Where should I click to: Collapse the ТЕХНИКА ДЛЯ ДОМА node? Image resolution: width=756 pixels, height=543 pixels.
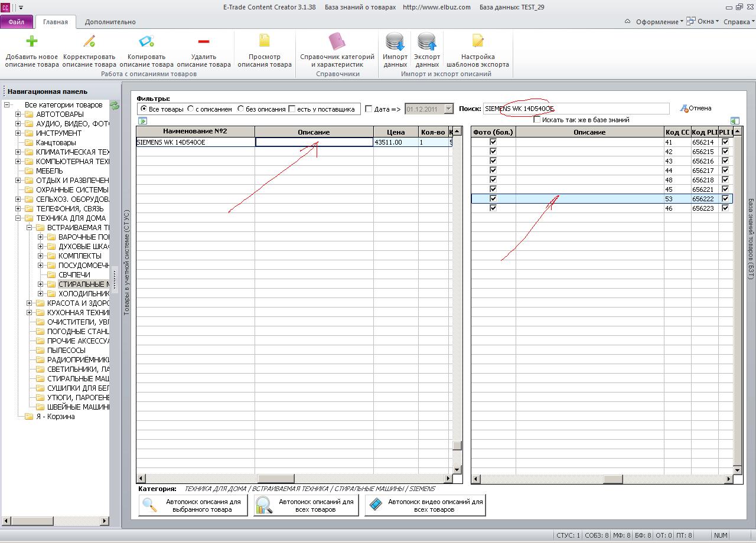pyautogui.click(x=18, y=218)
